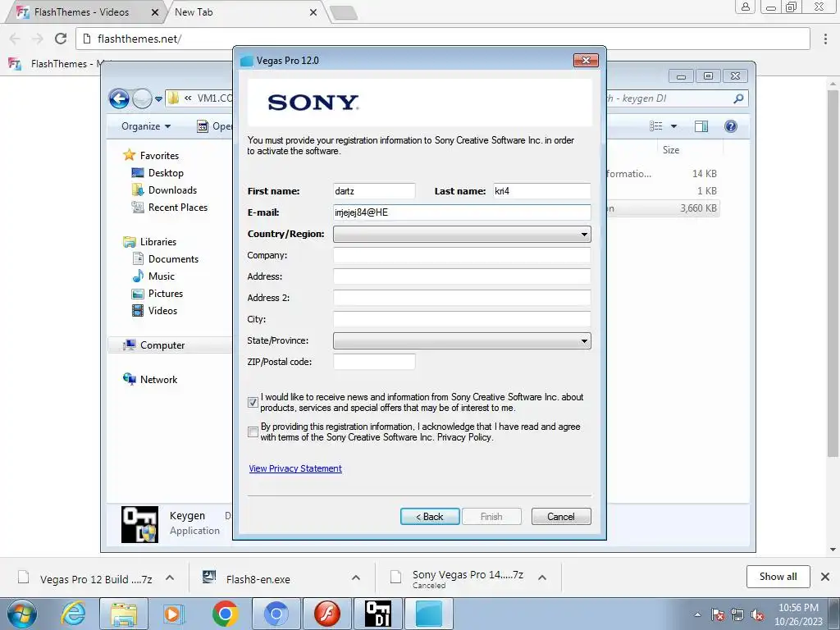Viewport: 840px width, 630px height.
Task: Close the Chrome downloads bar
Action: click(x=825, y=577)
